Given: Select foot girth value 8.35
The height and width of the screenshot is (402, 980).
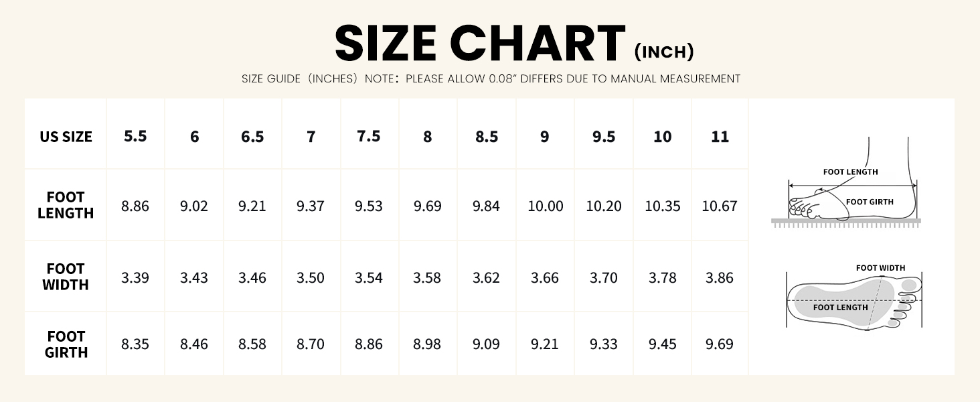Looking at the screenshot, I should click(135, 344).
